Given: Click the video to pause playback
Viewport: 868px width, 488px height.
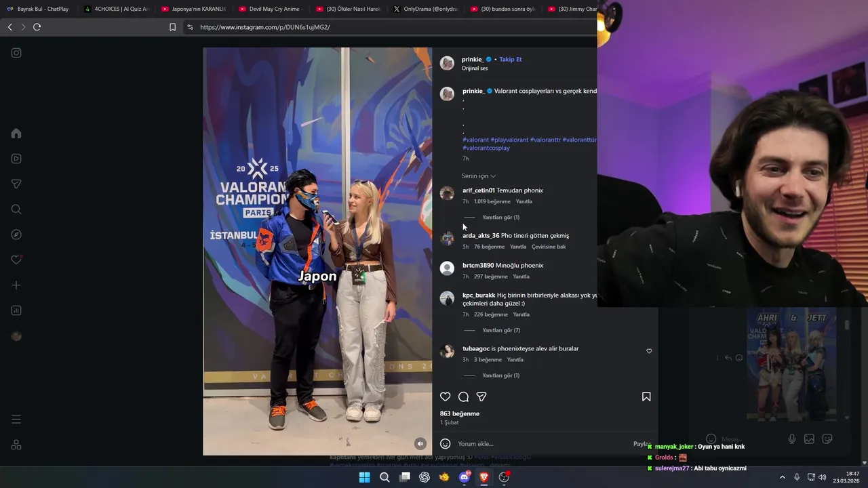Looking at the screenshot, I should [317, 251].
